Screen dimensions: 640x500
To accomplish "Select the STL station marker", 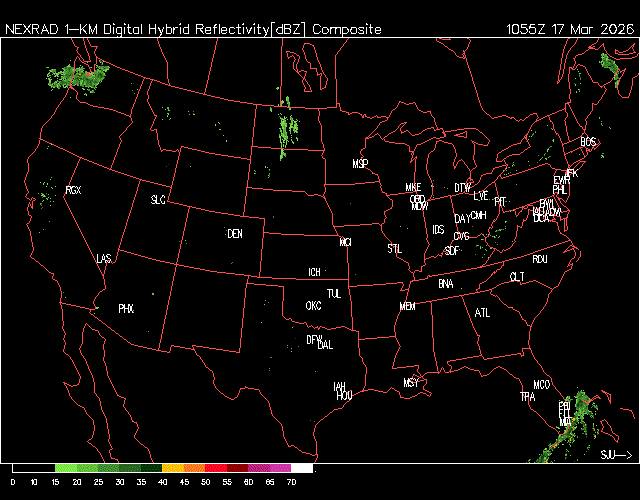I will click(x=394, y=247).
